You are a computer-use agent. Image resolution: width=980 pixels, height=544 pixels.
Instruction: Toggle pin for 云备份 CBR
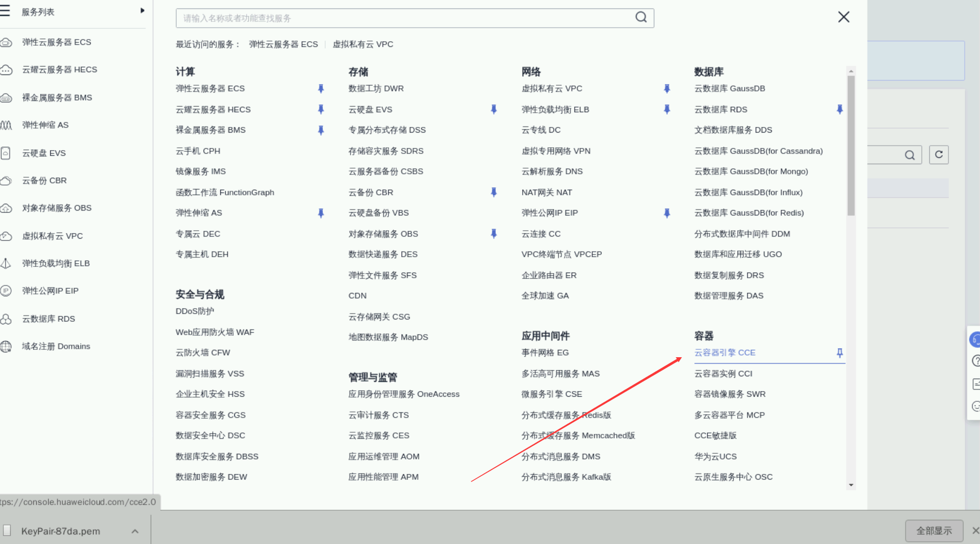point(493,192)
